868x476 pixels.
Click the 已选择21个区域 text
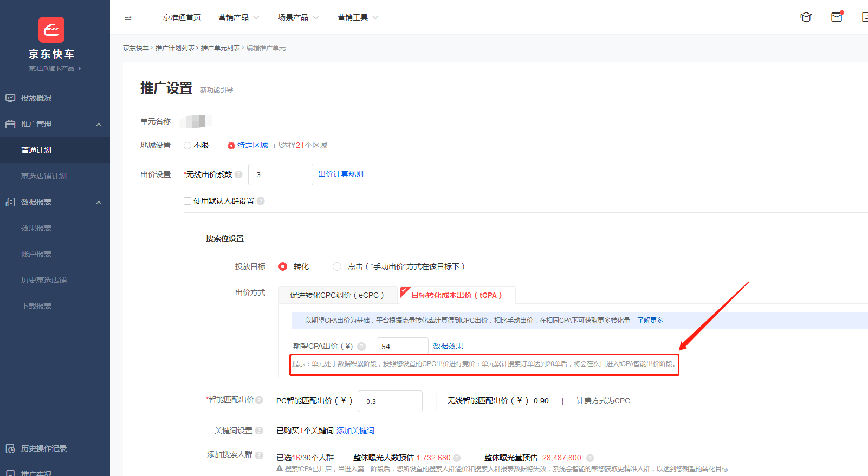pyautogui.click(x=300, y=145)
